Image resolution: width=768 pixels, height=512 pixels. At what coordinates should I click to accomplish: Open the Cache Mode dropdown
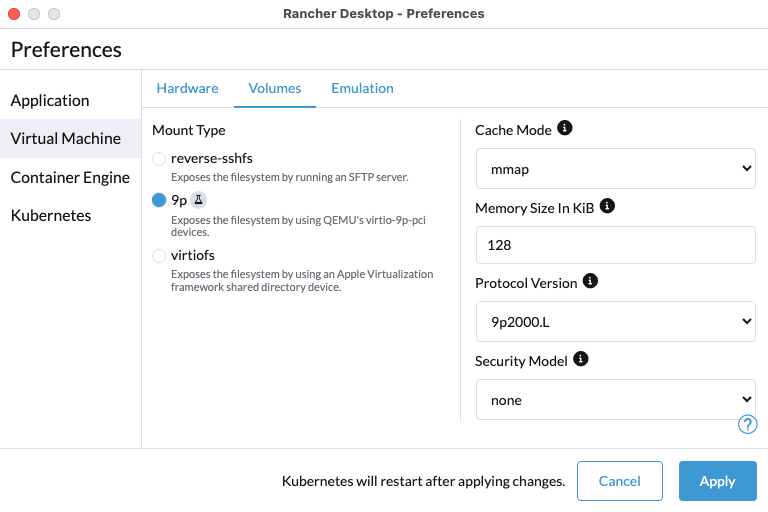[x=615, y=168]
